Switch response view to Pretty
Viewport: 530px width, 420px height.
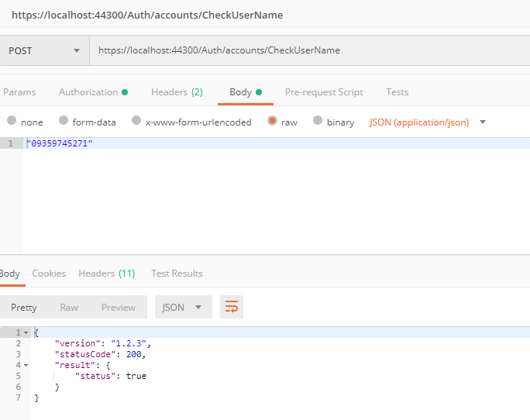[x=24, y=308]
